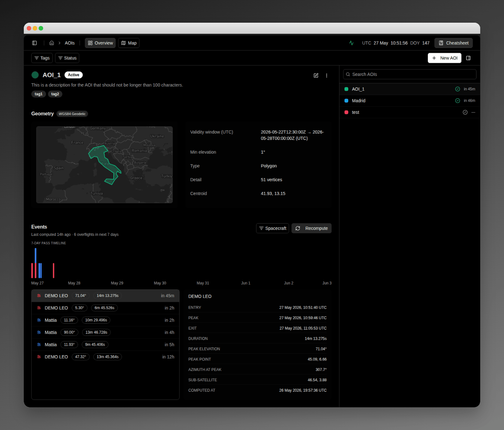The width and height of the screenshot is (504, 430).
Task: Open the Italy geometry map thumbnail
Action: coord(104,165)
